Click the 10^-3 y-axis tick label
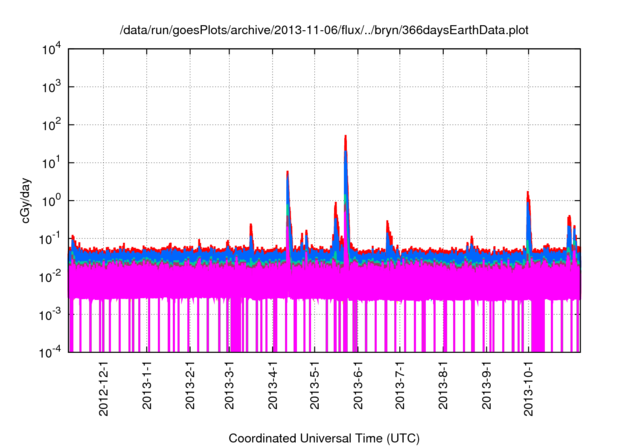This screenshot has height=448, width=640. click(51, 314)
